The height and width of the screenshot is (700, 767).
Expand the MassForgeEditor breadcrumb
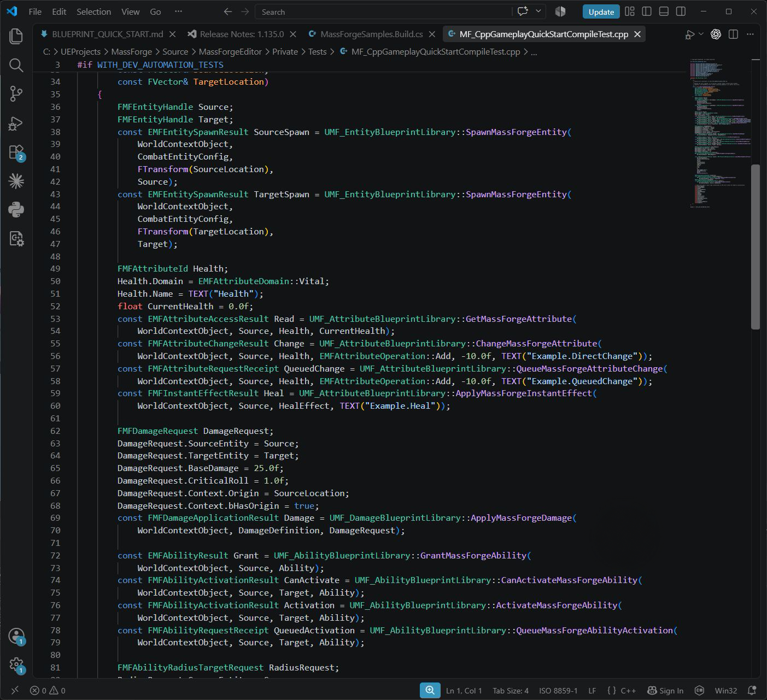tap(230, 51)
